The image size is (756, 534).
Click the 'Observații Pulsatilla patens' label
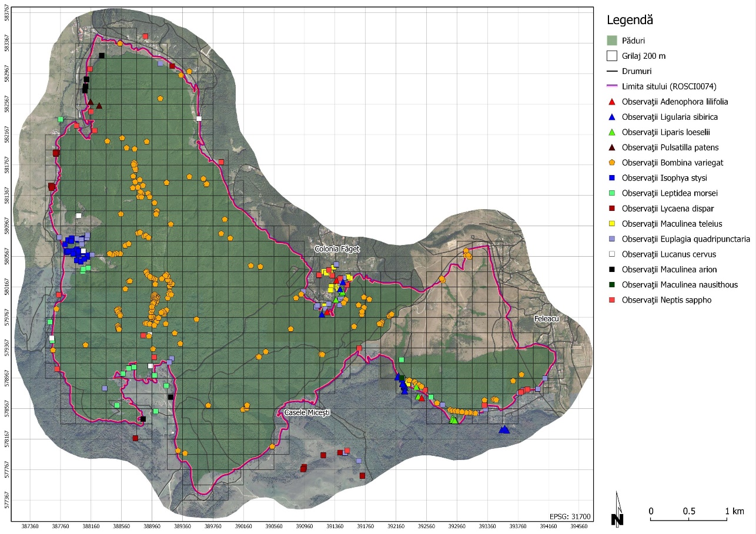coord(670,147)
